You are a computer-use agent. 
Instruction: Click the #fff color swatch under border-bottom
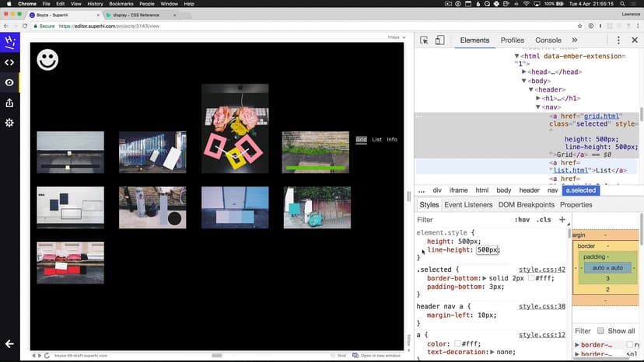click(x=531, y=277)
